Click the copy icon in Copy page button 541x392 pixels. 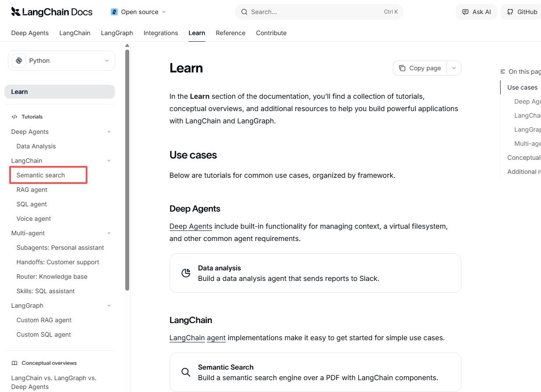point(402,68)
